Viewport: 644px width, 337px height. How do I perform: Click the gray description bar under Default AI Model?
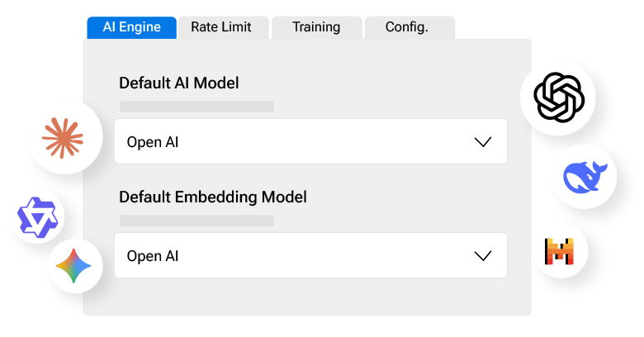pos(197,107)
